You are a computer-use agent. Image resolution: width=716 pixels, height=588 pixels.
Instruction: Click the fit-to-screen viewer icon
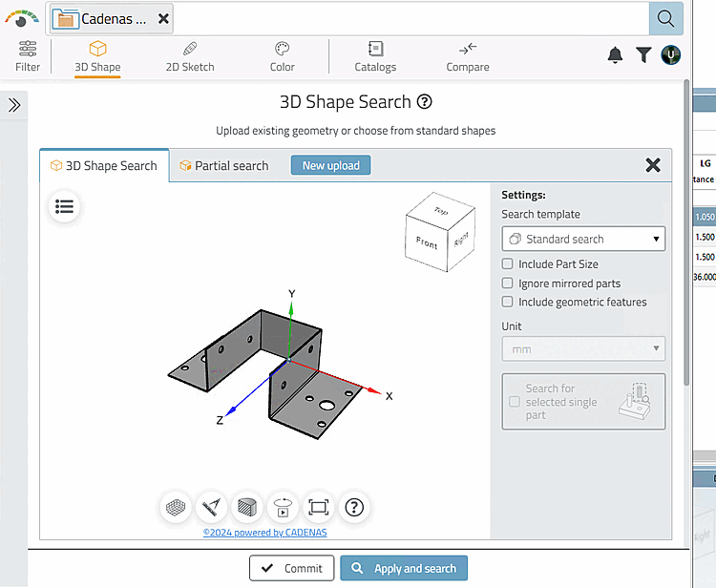pos(319,507)
